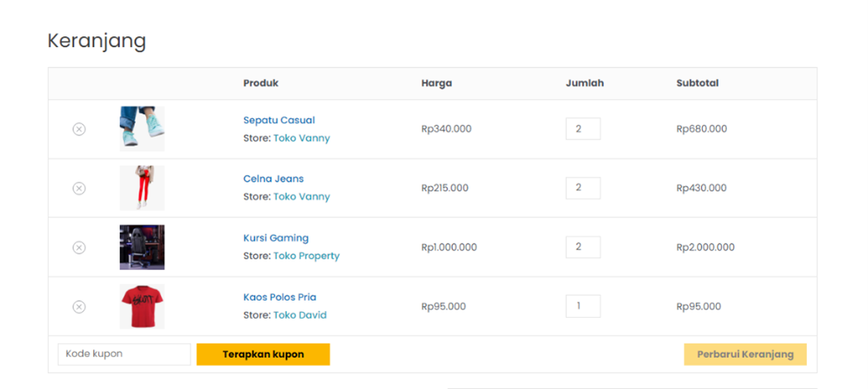
Task: Open the Sepatu Casual shoe thumbnail
Action: tap(142, 129)
